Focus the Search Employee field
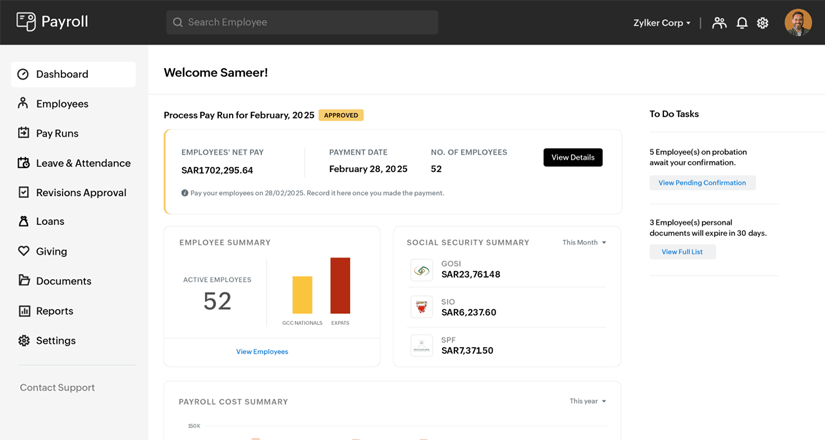Viewport: 825px width, 440px height. pyautogui.click(x=302, y=22)
